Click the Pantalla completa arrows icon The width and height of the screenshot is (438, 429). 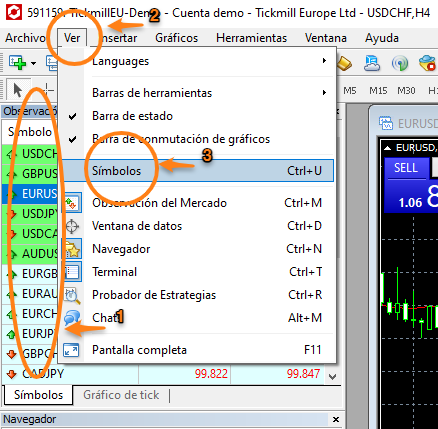pyautogui.click(x=71, y=350)
